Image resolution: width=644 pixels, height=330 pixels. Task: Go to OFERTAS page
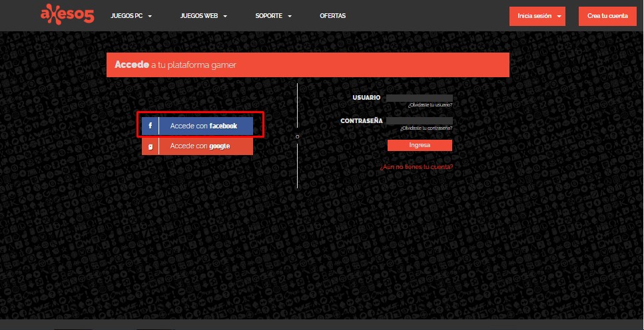click(333, 16)
